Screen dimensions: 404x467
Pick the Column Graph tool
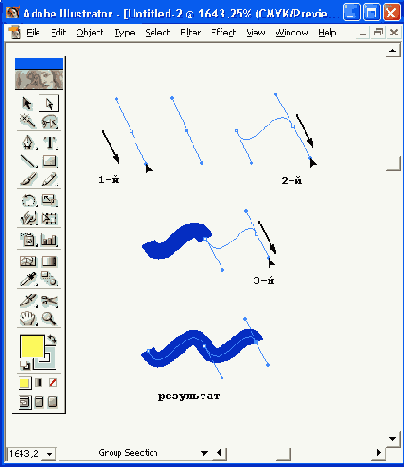click(49, 240)
